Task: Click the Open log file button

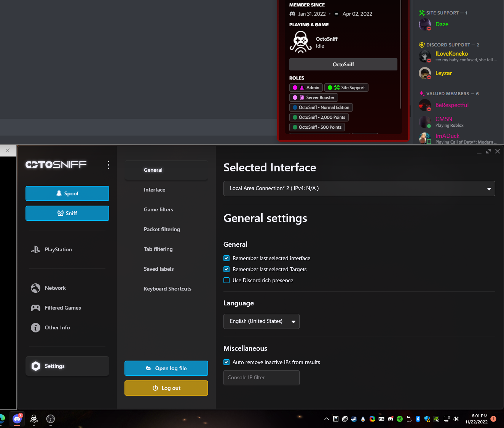Action: pos(166,368)
